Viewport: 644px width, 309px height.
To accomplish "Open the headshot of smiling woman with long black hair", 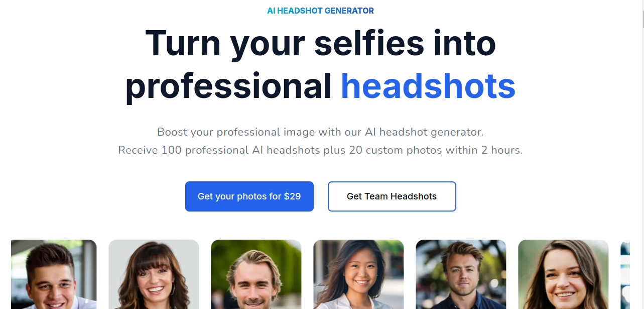I will click(x=358, y=274).
